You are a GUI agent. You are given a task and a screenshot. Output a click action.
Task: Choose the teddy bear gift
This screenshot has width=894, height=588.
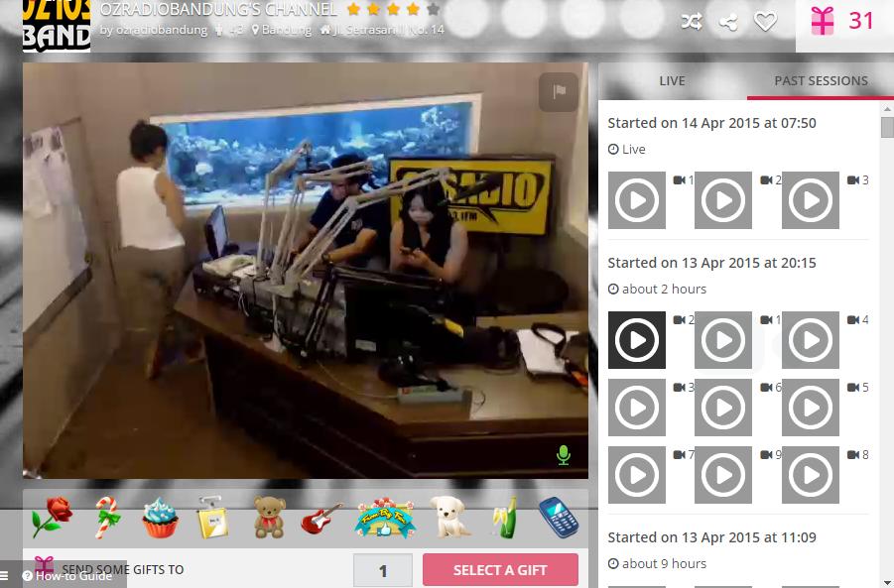tap(269, 518)
